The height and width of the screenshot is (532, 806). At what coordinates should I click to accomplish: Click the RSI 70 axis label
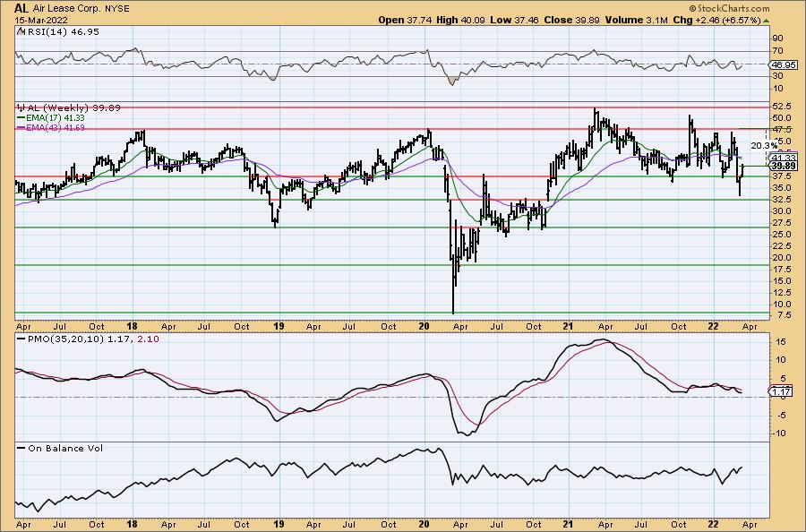click(x=777, y=51)
